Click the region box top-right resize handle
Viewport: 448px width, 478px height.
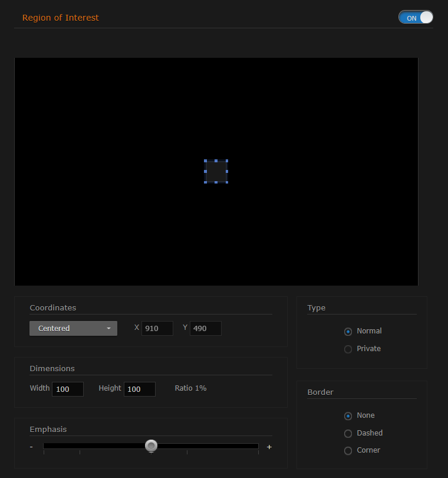pos(227,161)
